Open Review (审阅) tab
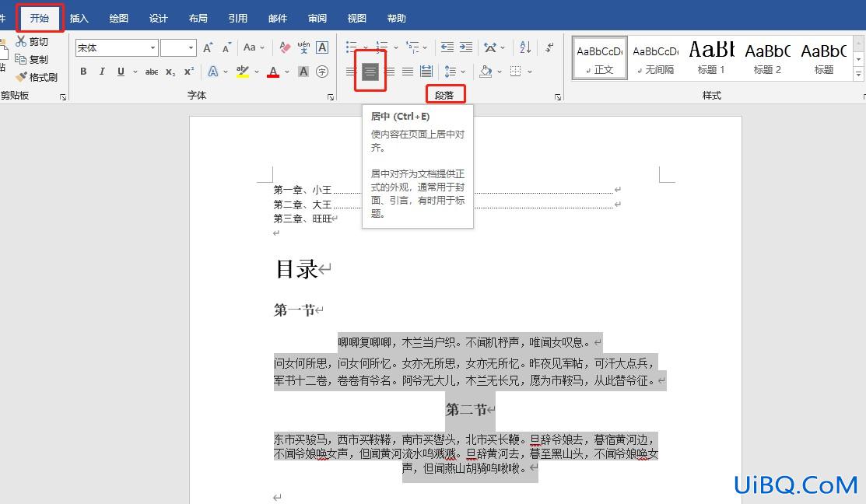 point(317,18)
